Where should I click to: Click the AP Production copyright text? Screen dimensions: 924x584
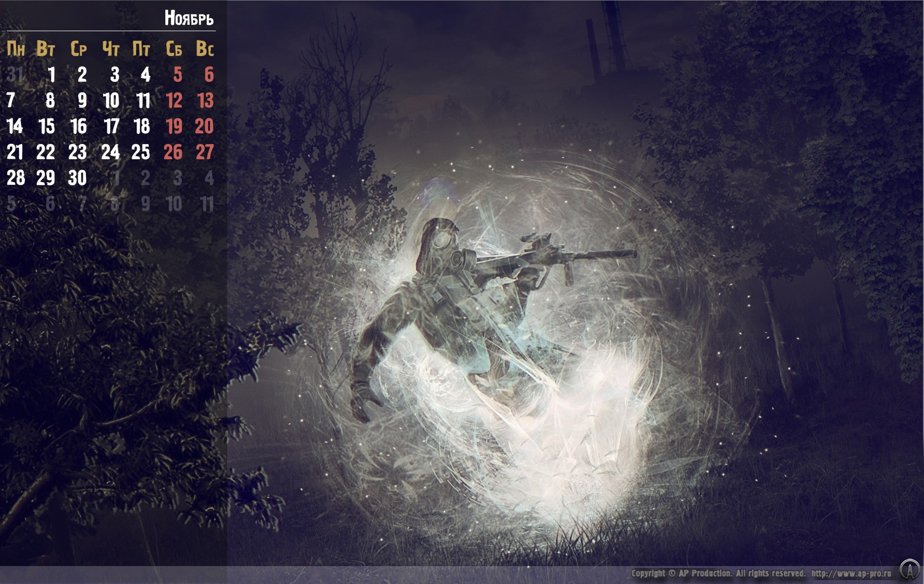(718, 573)
